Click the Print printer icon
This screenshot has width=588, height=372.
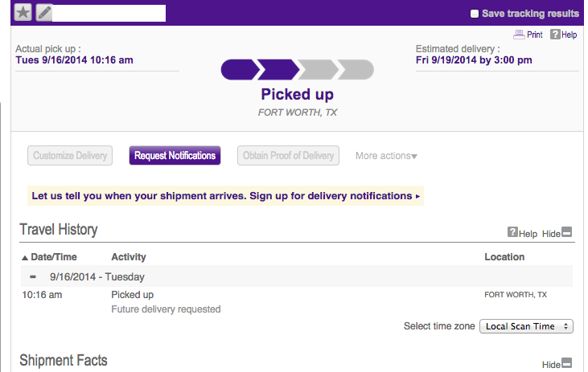pos(519,35)
